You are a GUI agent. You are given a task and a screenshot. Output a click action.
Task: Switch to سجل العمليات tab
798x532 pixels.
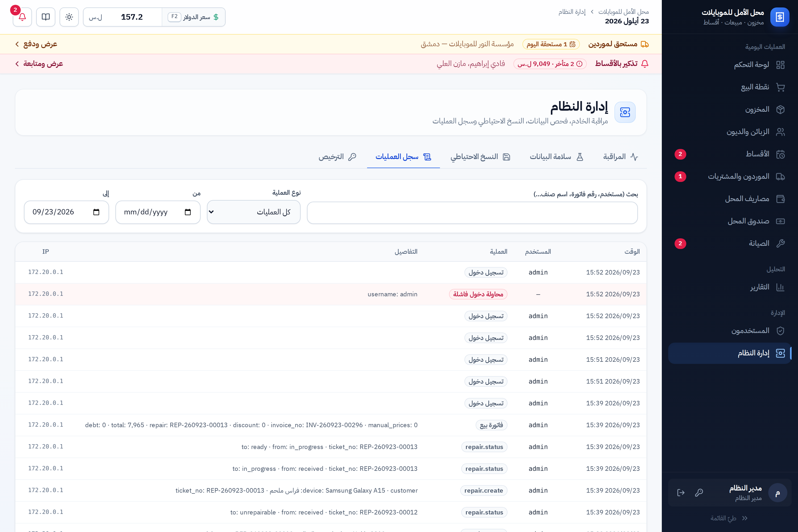(x=404, y=157)
